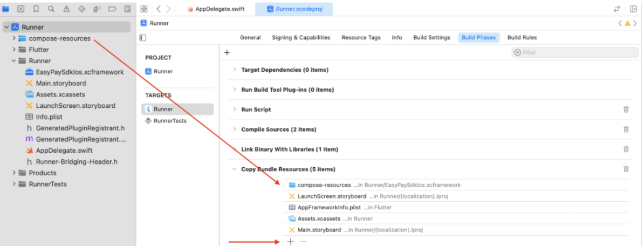Add an editor pane on the right
Screen dimensions: 644x246
click(x=633, y=9)
